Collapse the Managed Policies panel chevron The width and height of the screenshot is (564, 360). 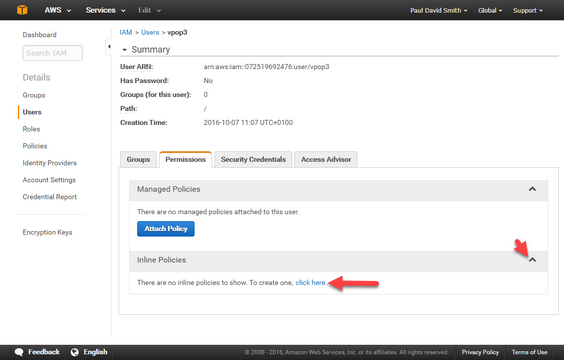(x=532, y=189)
